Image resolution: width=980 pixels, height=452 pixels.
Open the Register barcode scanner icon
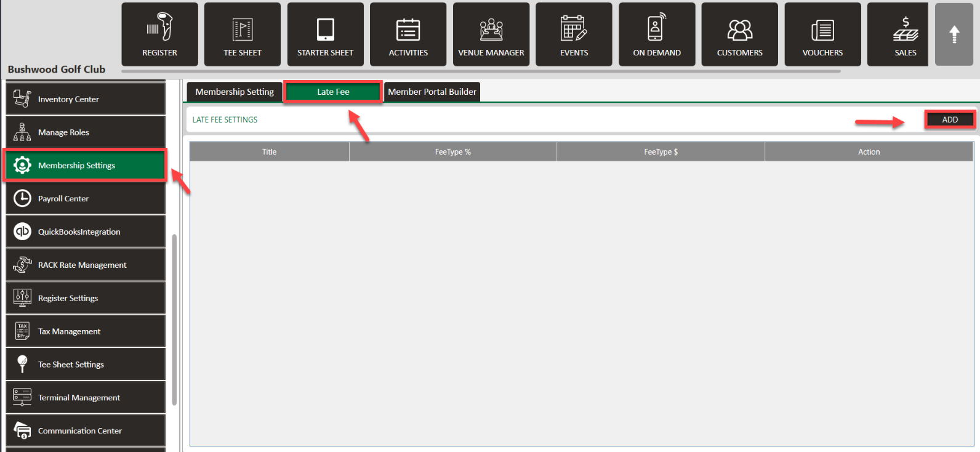[x=159, y=27]
